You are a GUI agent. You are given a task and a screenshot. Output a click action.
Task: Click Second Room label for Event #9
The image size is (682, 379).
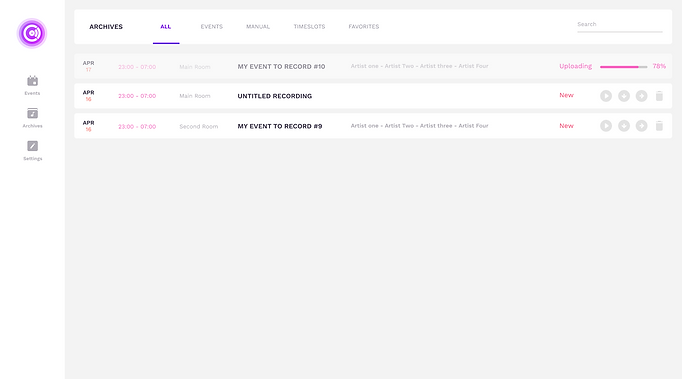tap(198, 127)
